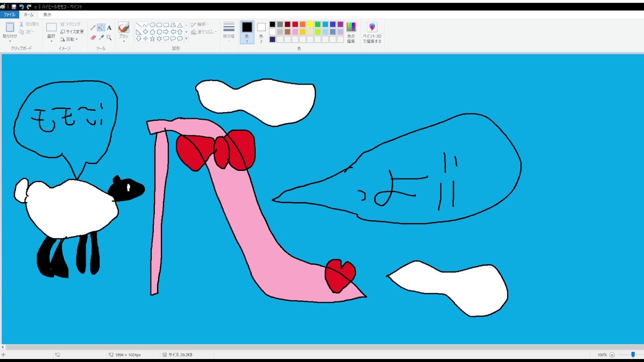Choose the Oval shape from shapes gallery
644x362 pixels.
pyautogui.click(x=152, y=25)
